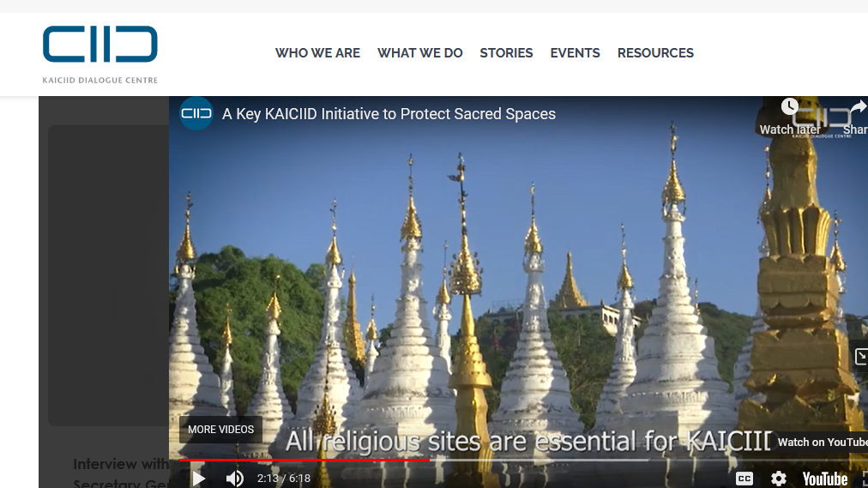Add video to Watch later
The width and height of the screenshot is (868, 488).
[x=790, y=117]
